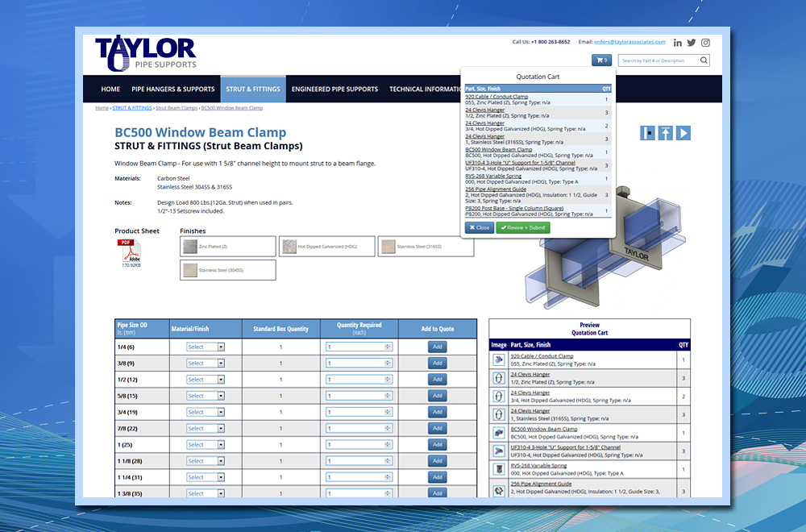806x532 pixels.
Task: Click Review + Submit in Quotation Cart
Action: (523, 227)
